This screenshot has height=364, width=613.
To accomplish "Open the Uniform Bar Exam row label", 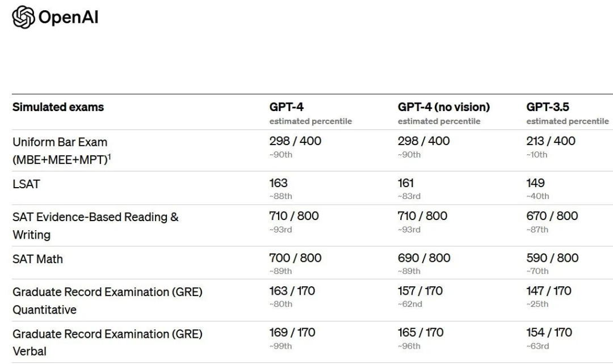I will point(60,142).
